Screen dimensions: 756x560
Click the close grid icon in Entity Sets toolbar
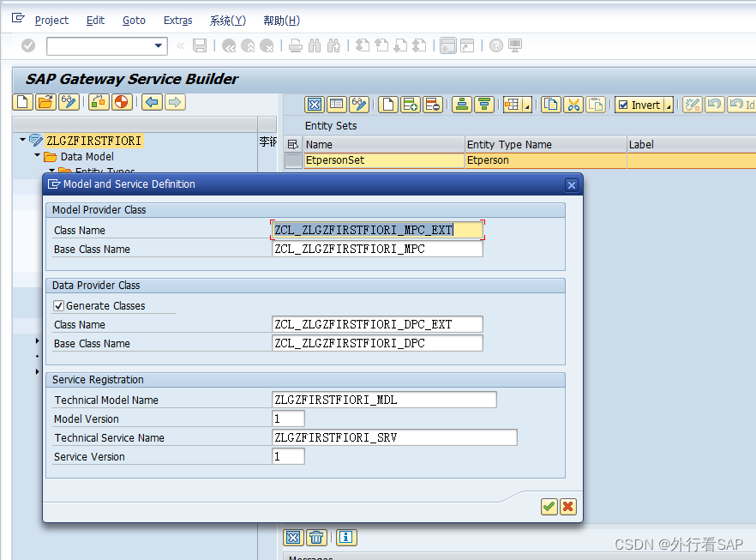(x=315, y=105)
